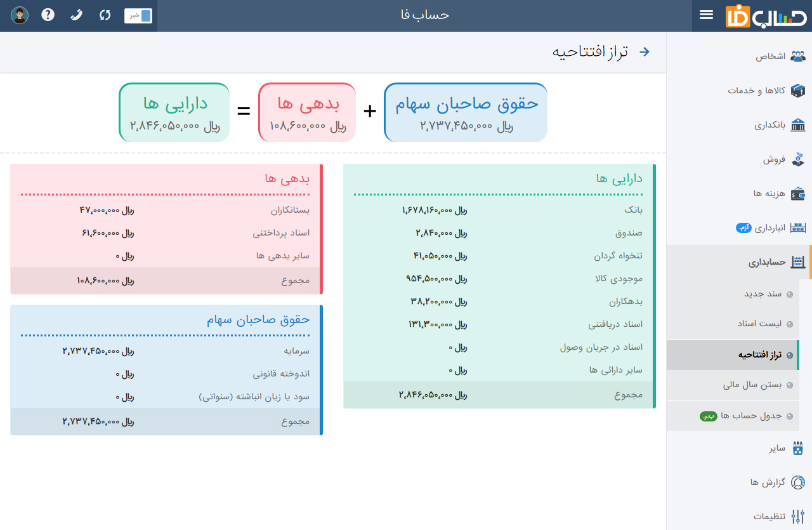Viewport: 812px width, 530px height.
Task: Expand the فروش menu
Action: tap(739, 159)
